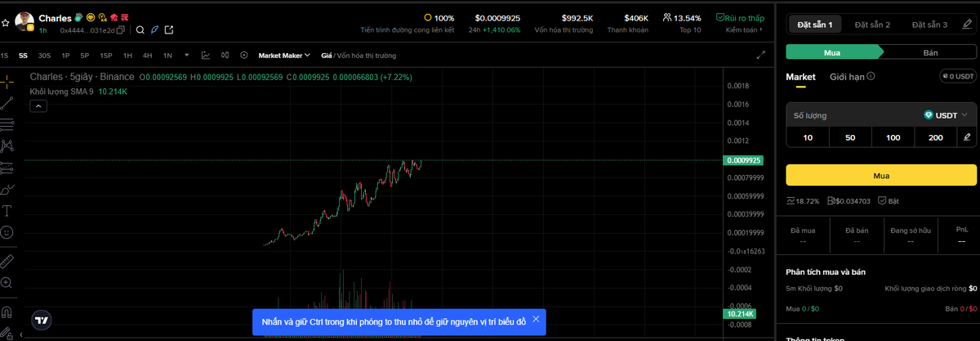Add Charles to favorites with star icon
Image resolution: width=980 pixels, height=341 pixels.
coord(5,24)
